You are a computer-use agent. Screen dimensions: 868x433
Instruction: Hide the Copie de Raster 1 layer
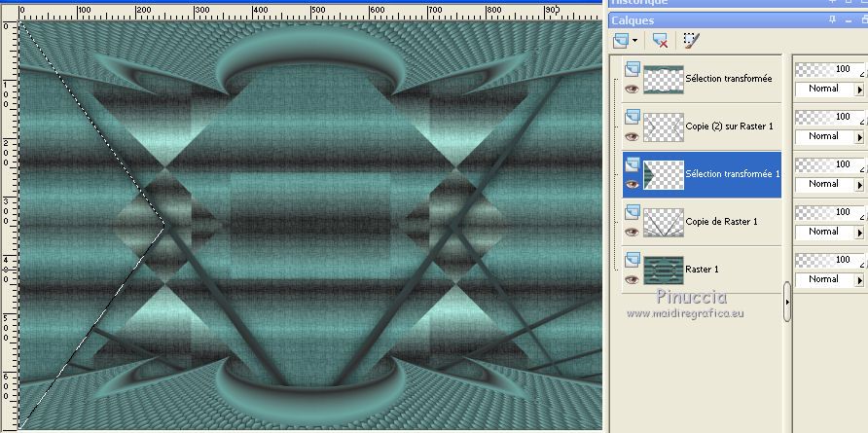[x=632, y=232]
